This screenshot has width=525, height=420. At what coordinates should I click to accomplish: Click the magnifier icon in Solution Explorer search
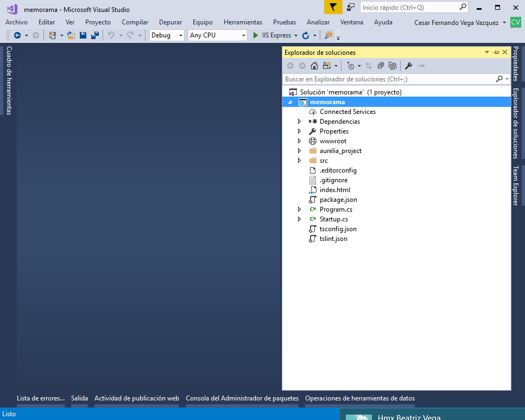coord(499,79)
